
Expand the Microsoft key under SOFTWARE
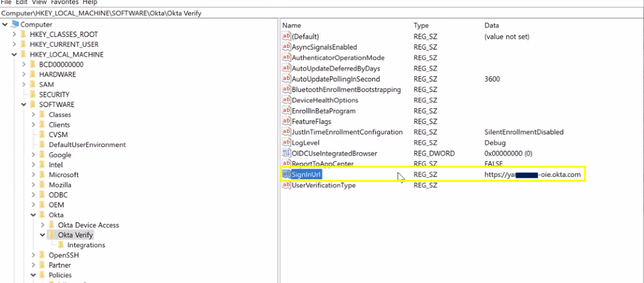coord(33,175)
